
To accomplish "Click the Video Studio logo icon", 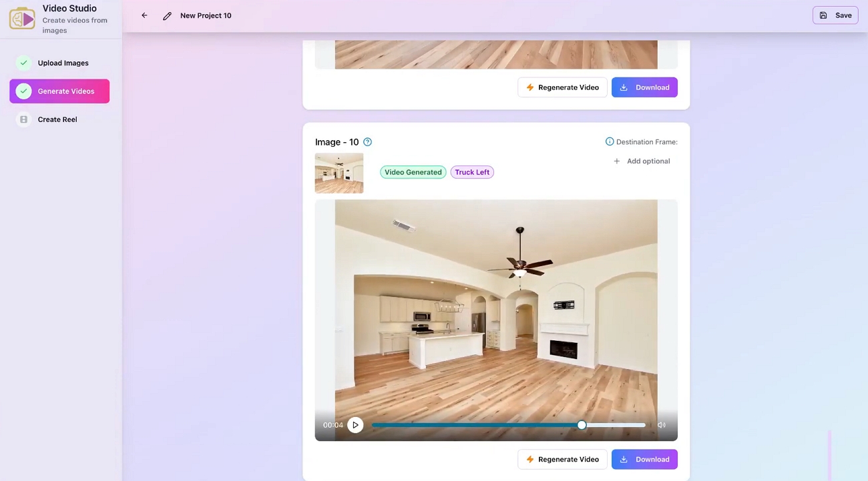I will 22,18.
